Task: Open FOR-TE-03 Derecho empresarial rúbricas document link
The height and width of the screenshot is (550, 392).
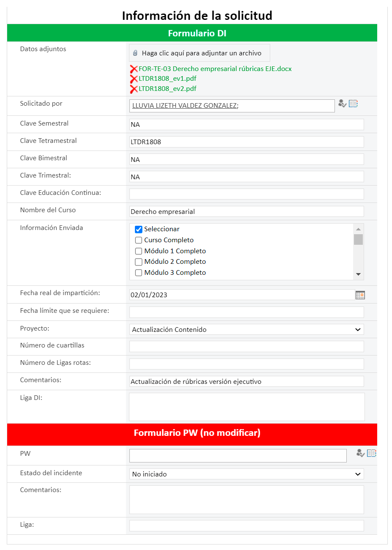Action: tap(215, 69)
